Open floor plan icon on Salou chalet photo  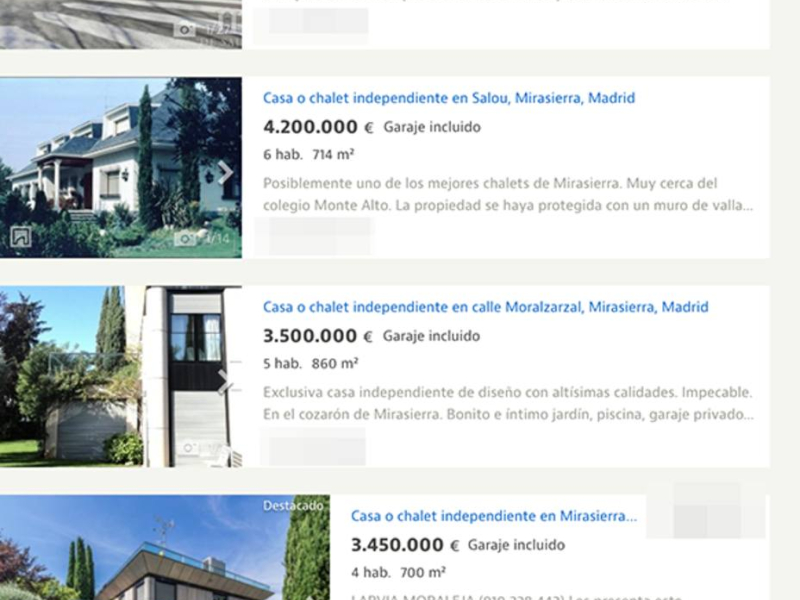click(x=21, y=237)
